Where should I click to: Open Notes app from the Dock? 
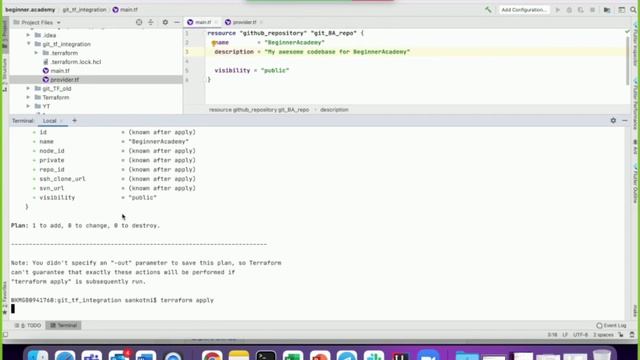[x=239, y=356]
